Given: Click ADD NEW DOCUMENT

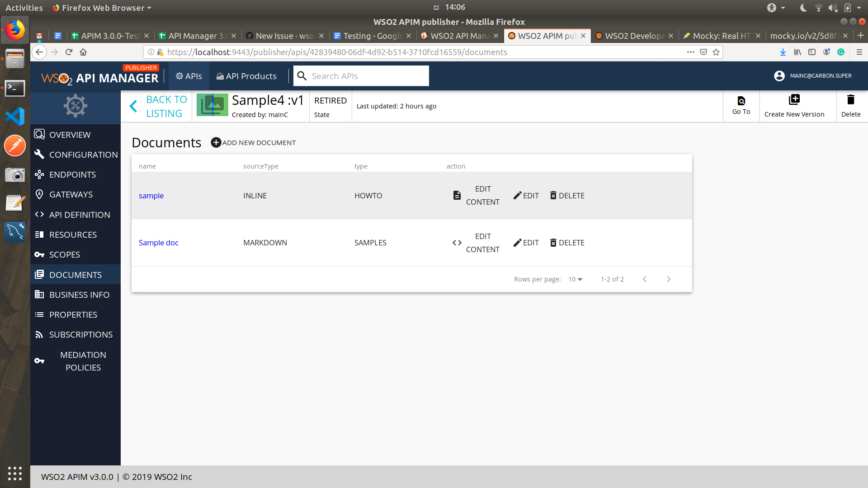Looking at the screenshot, I should (253, 142).
